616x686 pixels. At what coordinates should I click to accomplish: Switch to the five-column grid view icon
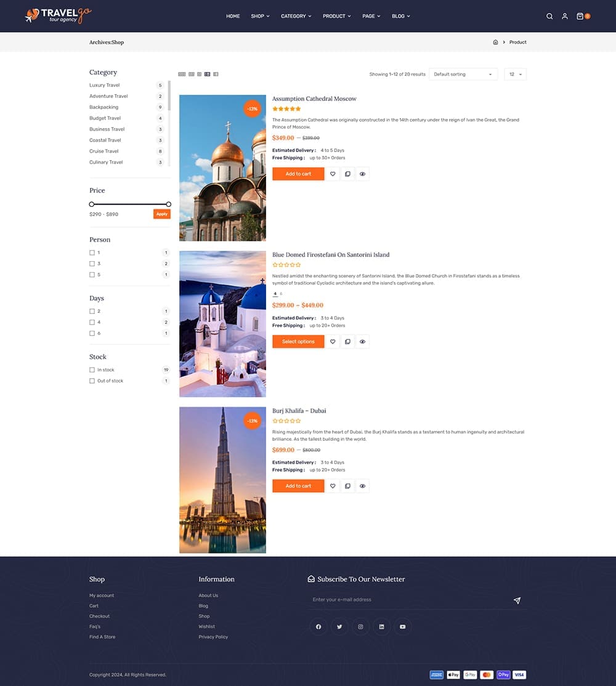tap(182, 75)
